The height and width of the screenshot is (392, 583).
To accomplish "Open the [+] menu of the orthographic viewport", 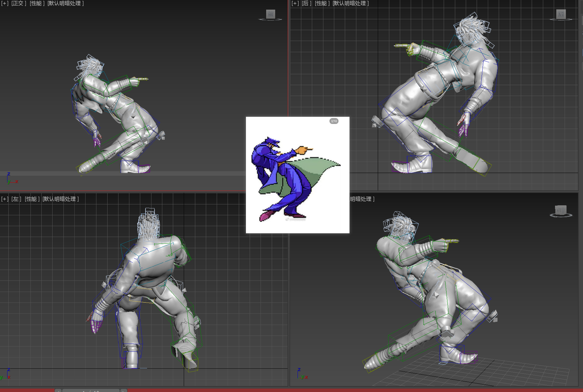I will (x=5, y=3).
